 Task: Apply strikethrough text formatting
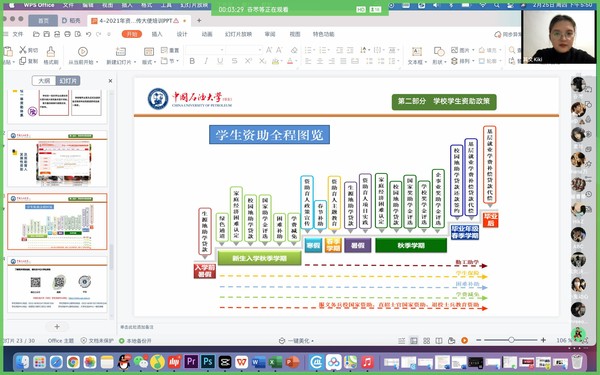(234, 61)
